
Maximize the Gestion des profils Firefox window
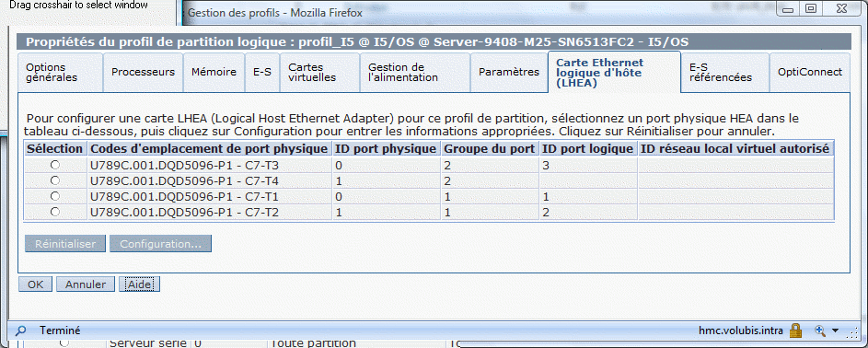(811, 8)
